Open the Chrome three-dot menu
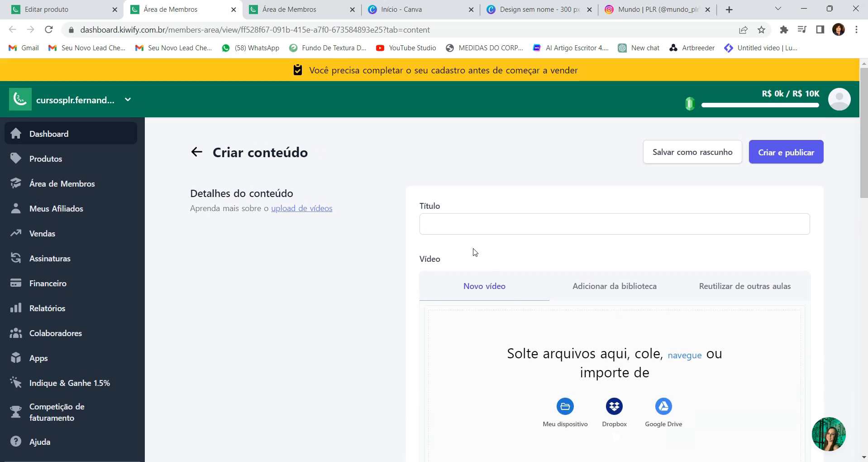This screenshot has width=868, height=462. click(856, 30)
